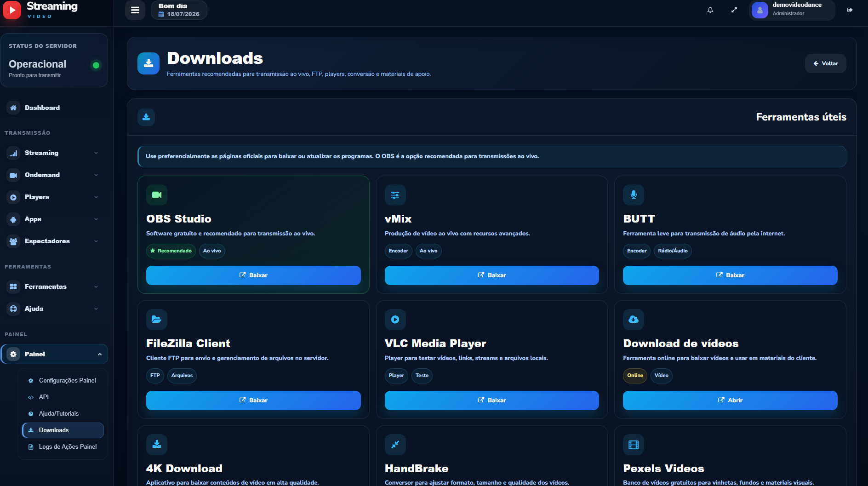Click Baixar for vMix
This screenshot has height=486, width=868.
pyautogui.click(x=491, y=275)
